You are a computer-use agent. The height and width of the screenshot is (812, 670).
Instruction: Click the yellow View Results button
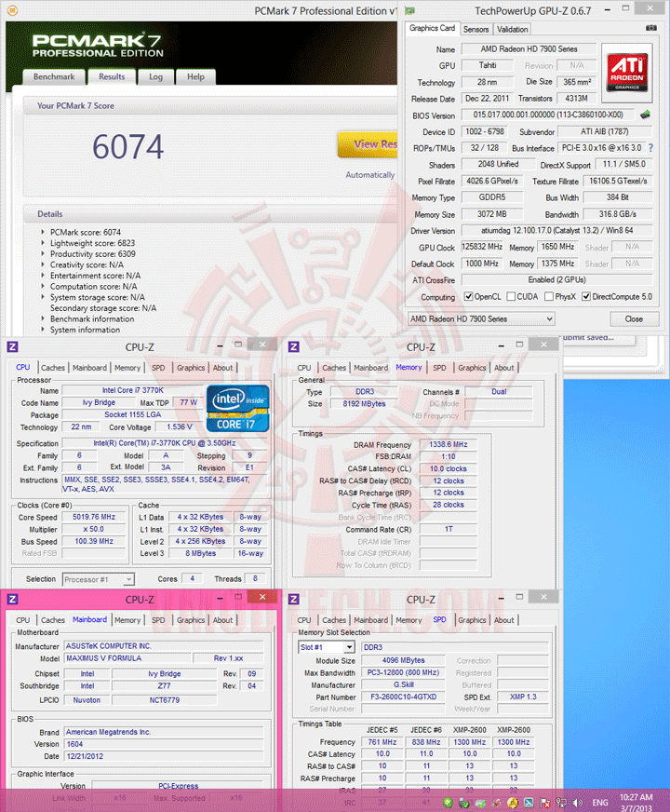pyautogui.click(x=368, y=144)
